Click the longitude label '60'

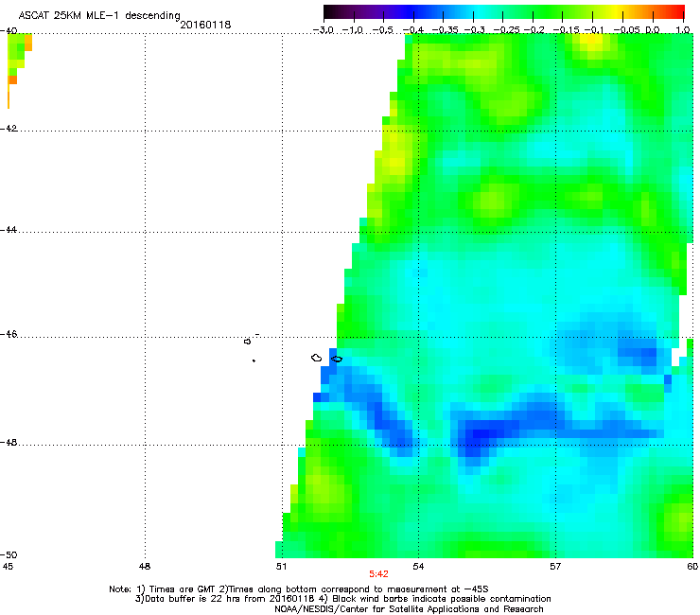pos(692,567)
